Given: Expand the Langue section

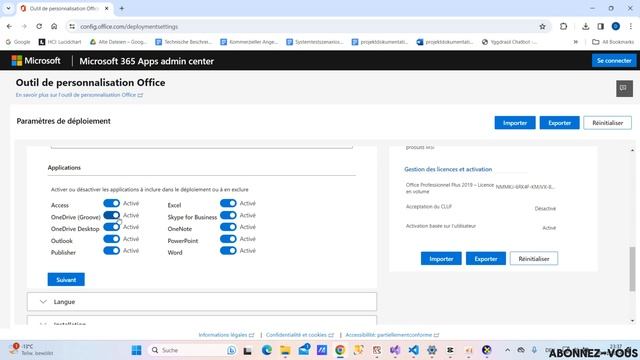Looking at the screenshot, I should click(202, 302).
